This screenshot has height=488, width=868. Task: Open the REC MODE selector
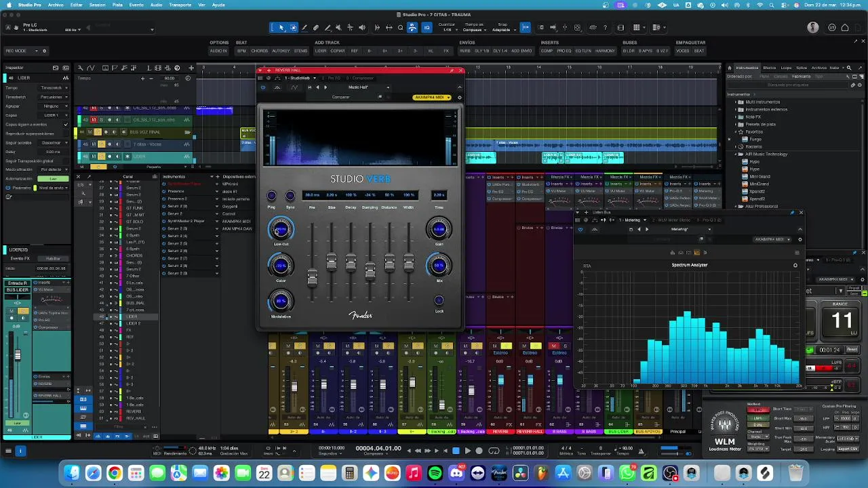tap(26, 51)
